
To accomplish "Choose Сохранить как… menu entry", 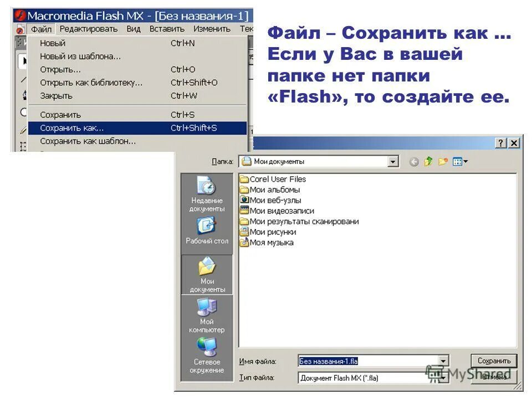I will [x=137, y=128].
